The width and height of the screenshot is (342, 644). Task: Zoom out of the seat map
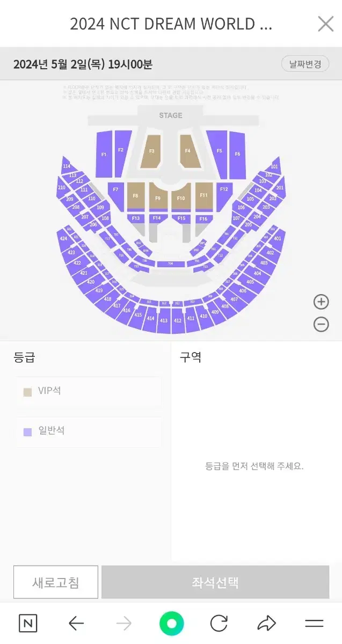click(x=321, y=324)
